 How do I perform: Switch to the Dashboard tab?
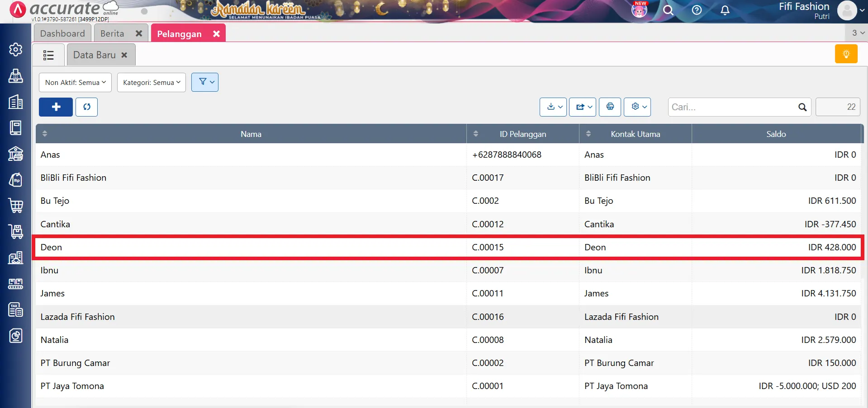62,33
